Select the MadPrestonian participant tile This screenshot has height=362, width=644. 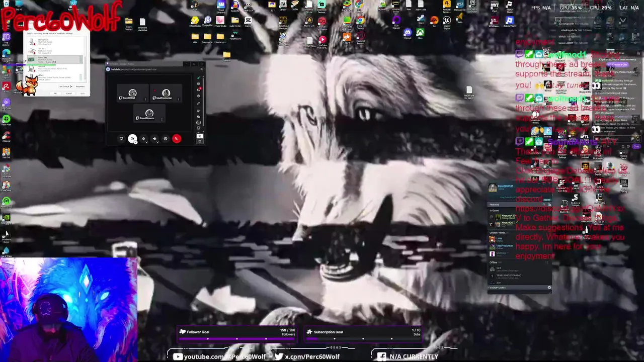click(x=166, y=93)
